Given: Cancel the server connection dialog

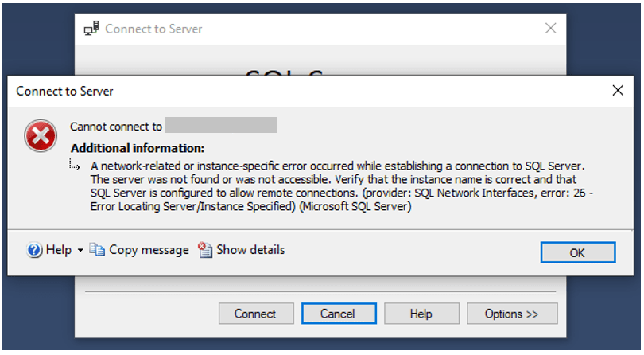Looking at the screenshot, I should click(x=339, y=314).
